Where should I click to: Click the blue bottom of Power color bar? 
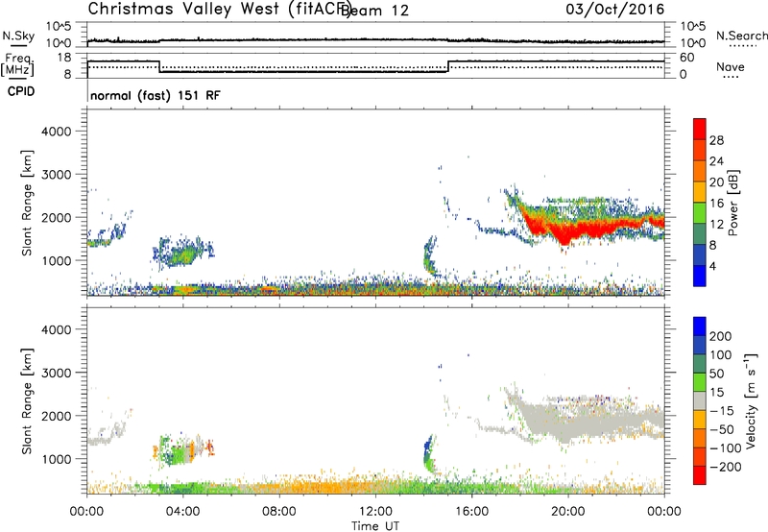coord(700,276)
